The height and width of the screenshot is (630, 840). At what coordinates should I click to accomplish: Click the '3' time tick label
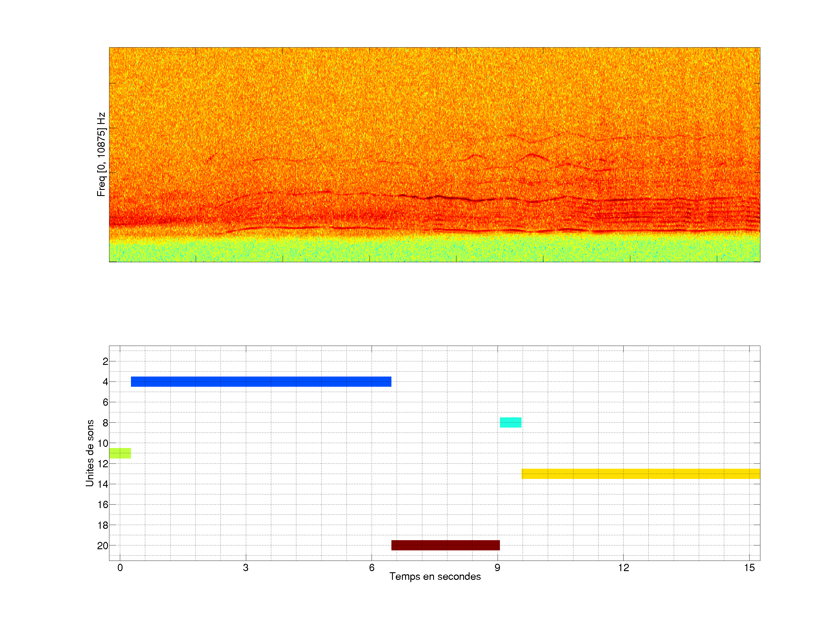[x=246, y=568]
